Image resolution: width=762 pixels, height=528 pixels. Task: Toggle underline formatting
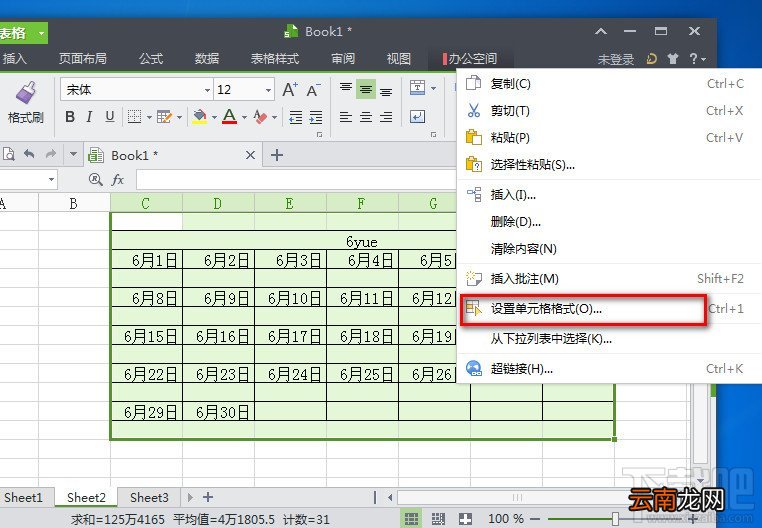click(110, 117)
